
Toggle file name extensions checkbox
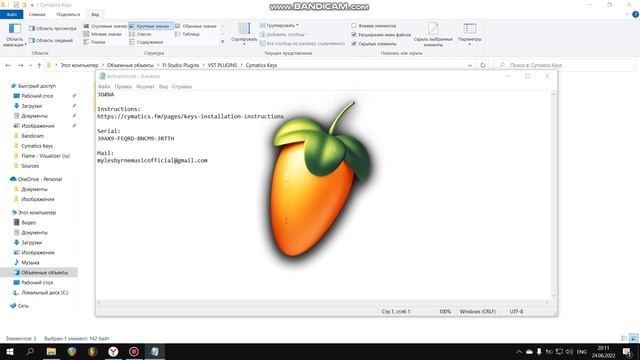click(x=354, y=35)
